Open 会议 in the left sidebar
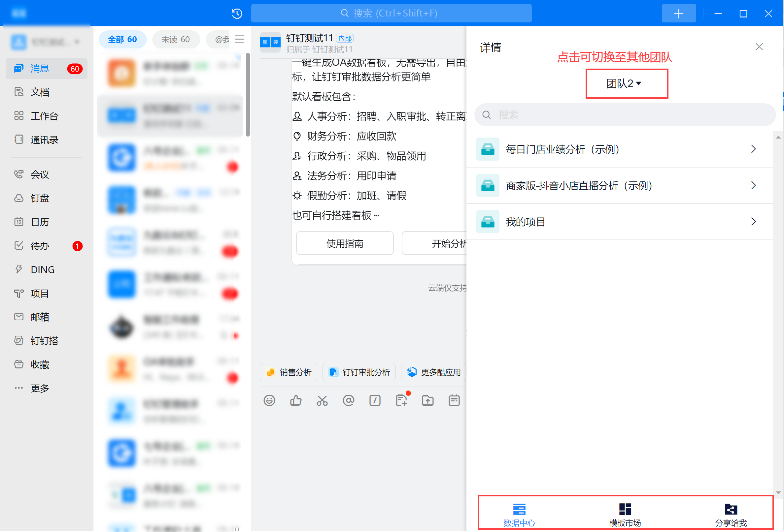The height and width of the screenshot is (532, 784). tap(47, 174)
